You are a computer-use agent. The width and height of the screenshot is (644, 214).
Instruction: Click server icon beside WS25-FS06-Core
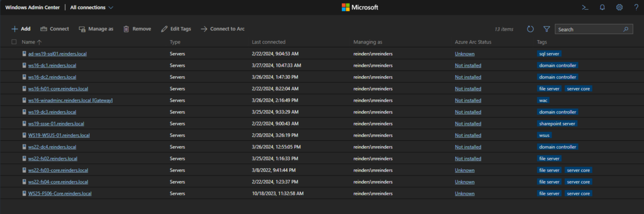click(24, 193)
